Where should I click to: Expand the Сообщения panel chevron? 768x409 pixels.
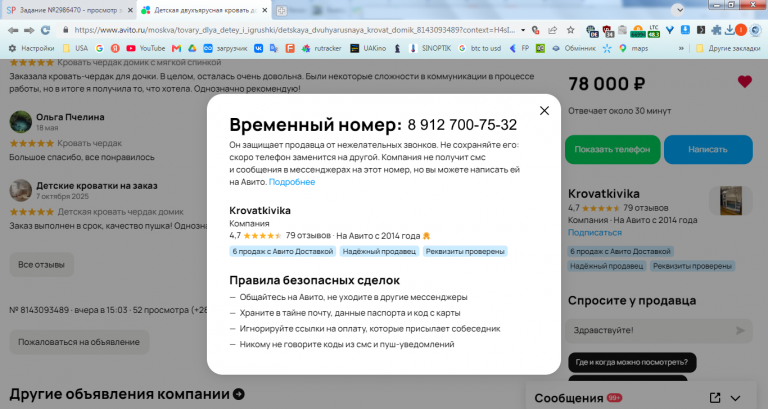735,398
